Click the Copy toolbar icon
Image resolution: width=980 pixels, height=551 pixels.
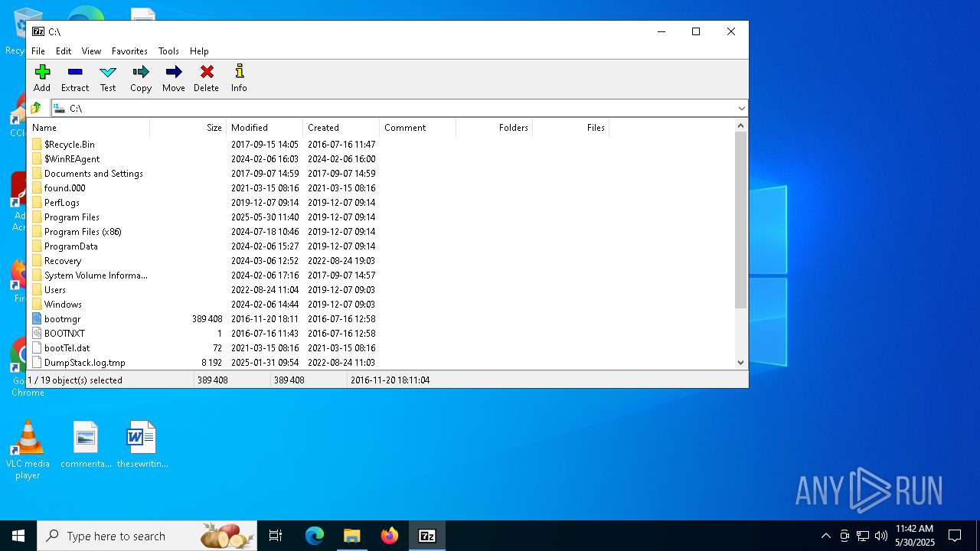click(141, 78)
